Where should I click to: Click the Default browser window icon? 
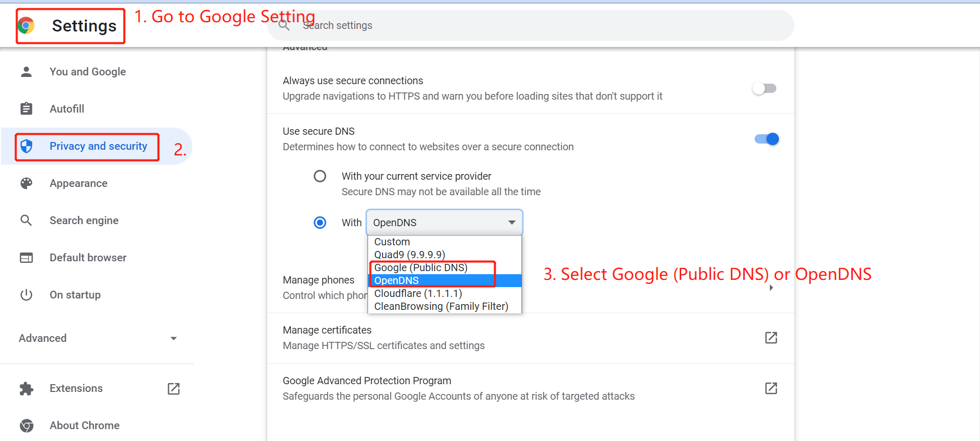click(x=26, y=258)
